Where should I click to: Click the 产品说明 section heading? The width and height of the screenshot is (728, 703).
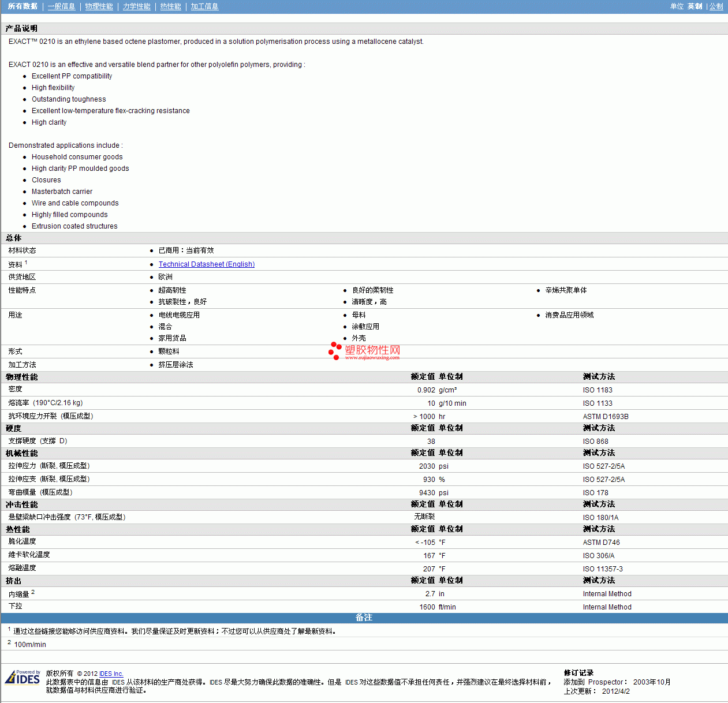(x=21, y=28)
